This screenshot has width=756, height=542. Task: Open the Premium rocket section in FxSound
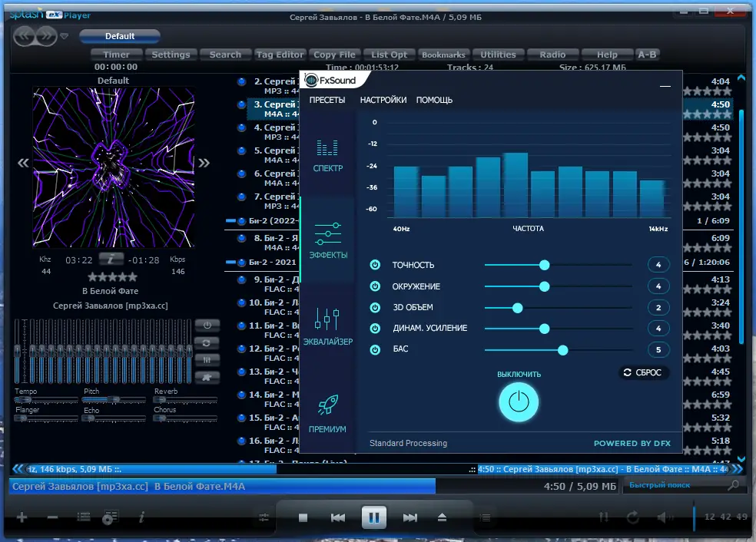click(327, 413)
